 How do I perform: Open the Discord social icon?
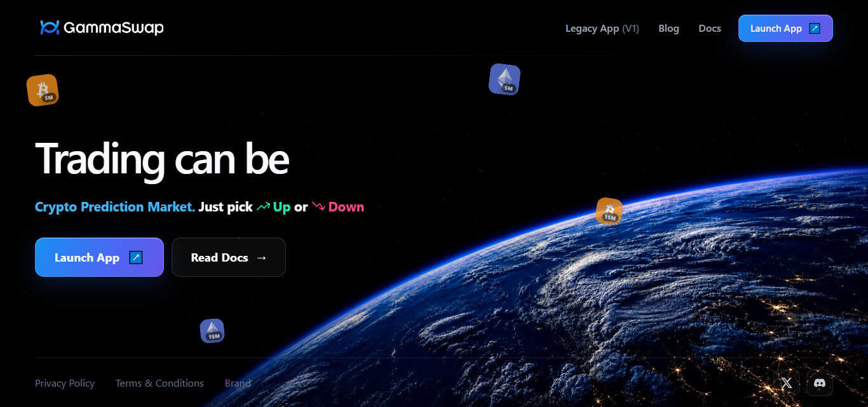click(820, 383)
